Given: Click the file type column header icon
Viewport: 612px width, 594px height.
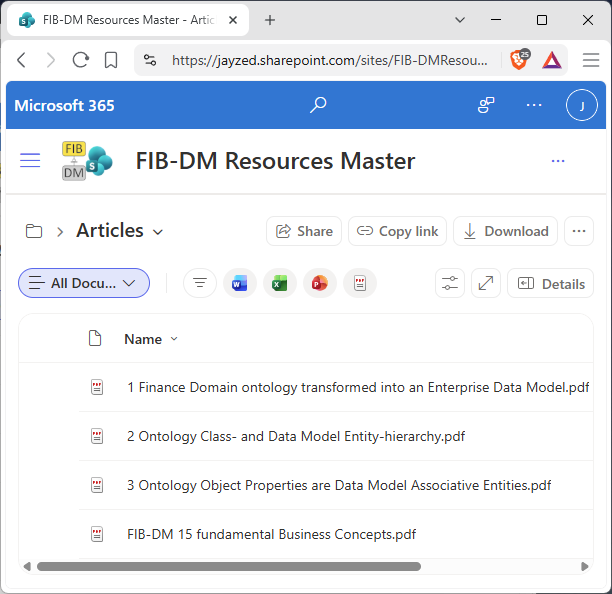Looking at the screenshot, I should pos(95,338).
